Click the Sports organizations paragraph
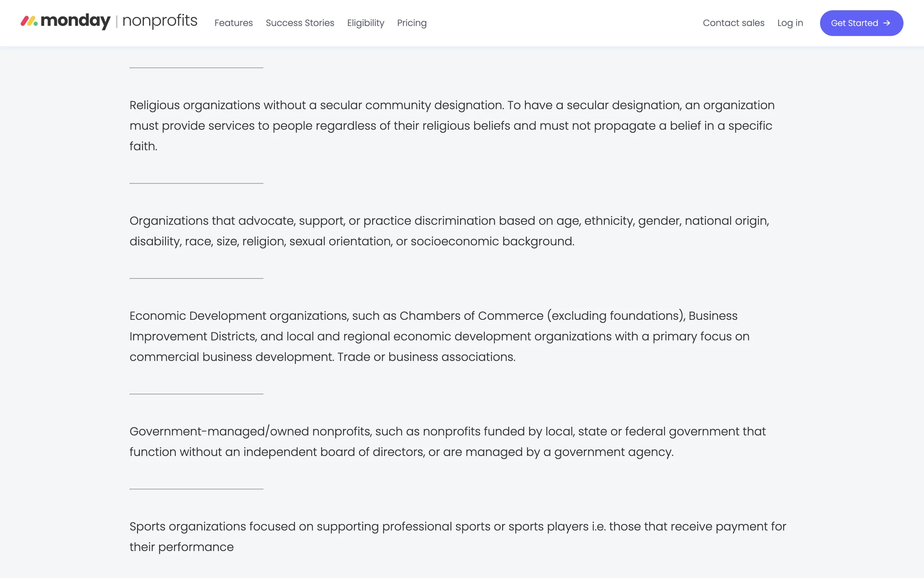924x578 pixels. tap(457, 537)
